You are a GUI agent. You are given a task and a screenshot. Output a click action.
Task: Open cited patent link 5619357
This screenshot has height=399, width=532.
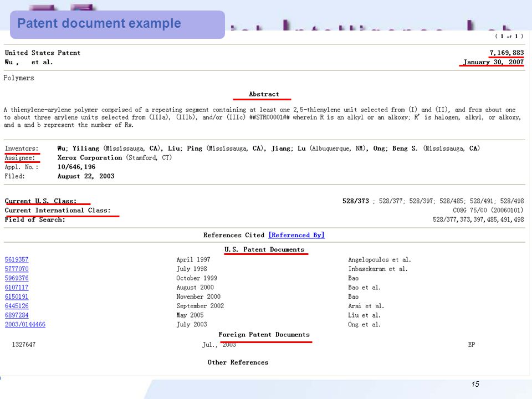click(17, 259)
